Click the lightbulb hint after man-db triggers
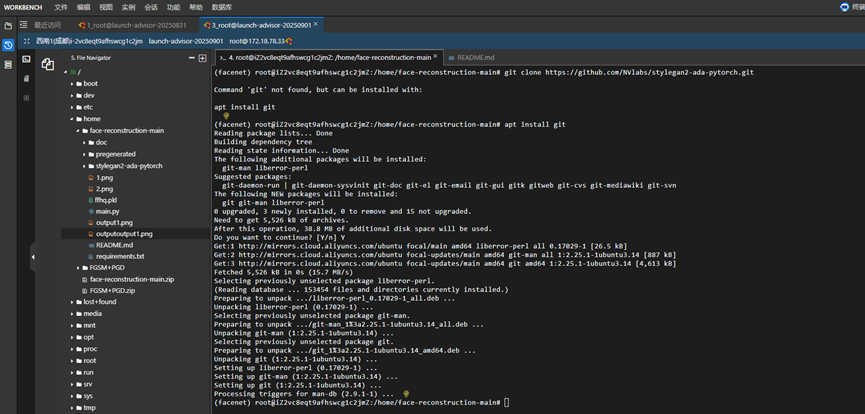The width and height of the screenshot is (865, 414). coord(406,394)
